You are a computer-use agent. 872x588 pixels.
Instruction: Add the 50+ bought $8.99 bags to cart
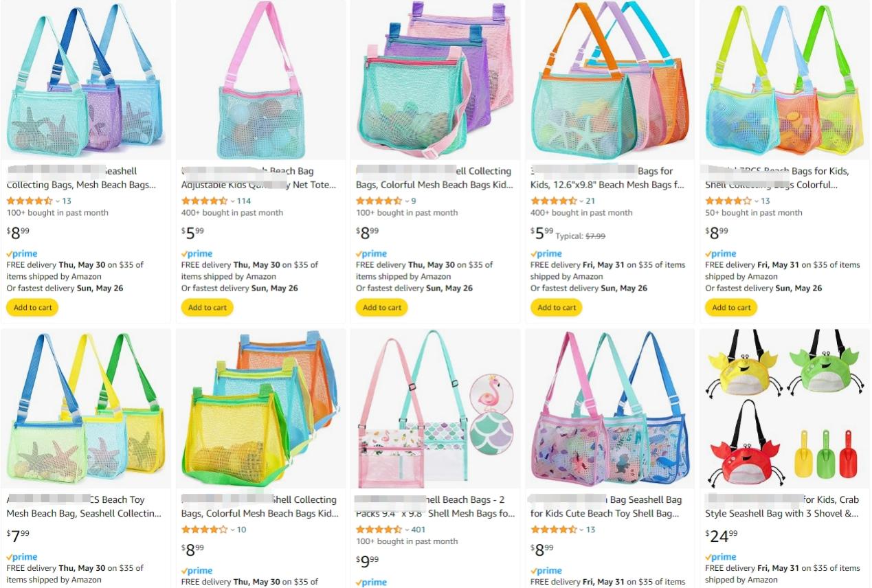731,308
